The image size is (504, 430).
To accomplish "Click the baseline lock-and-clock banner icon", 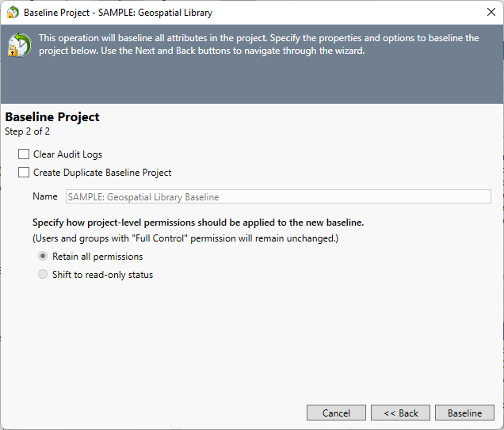I will 19,45.
